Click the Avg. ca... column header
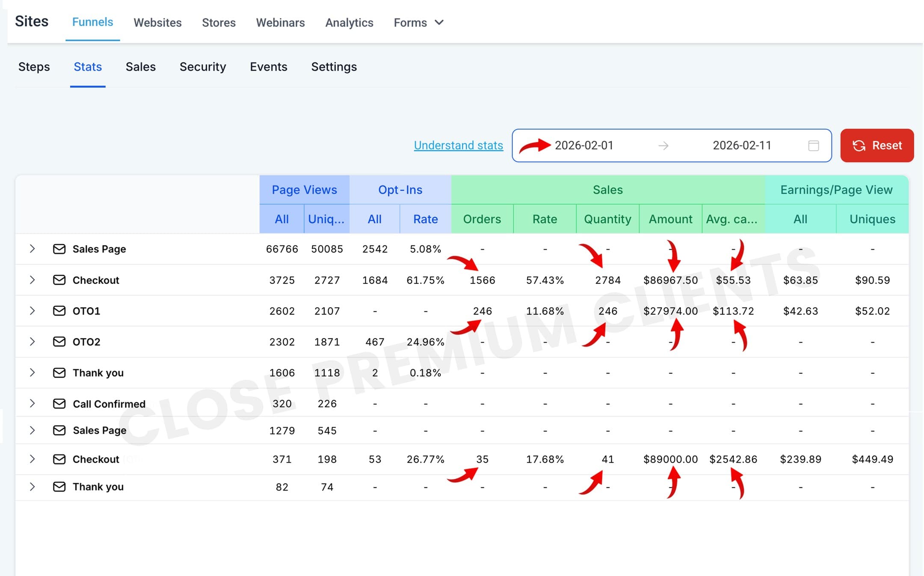The height and width of the screenshot is (576, 924). click(x=733, y=219)
